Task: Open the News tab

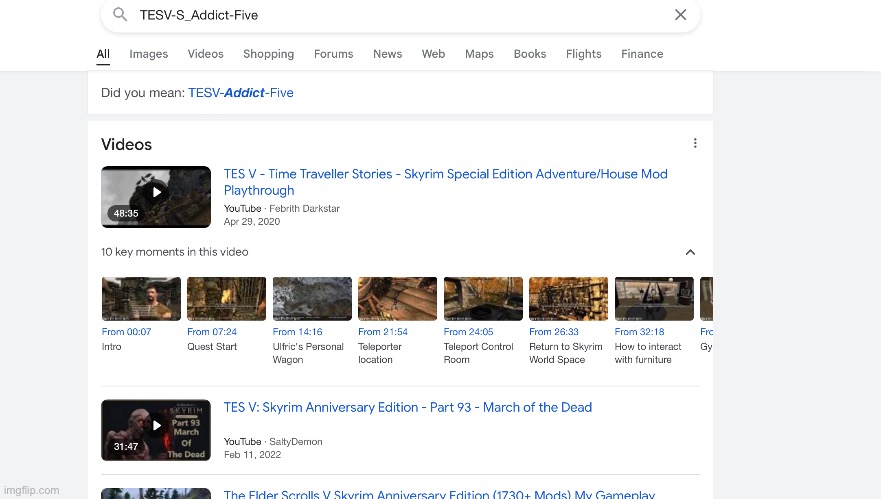Action: (388, 54)
